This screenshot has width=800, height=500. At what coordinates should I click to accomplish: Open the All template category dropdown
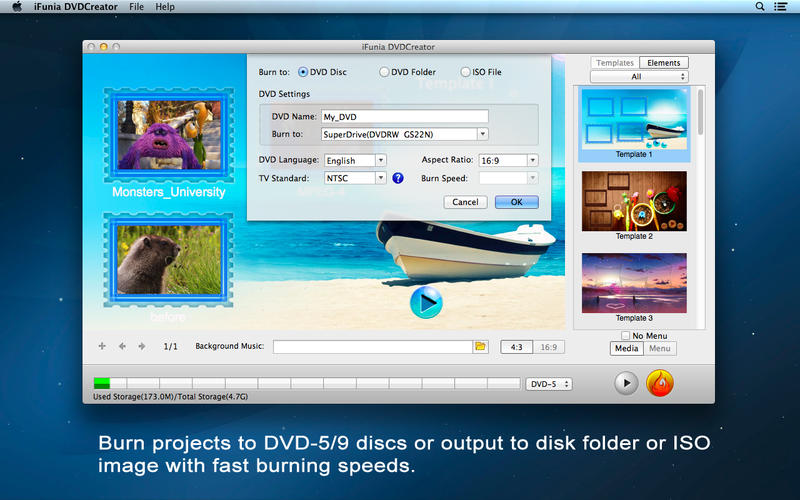(639, 77)
